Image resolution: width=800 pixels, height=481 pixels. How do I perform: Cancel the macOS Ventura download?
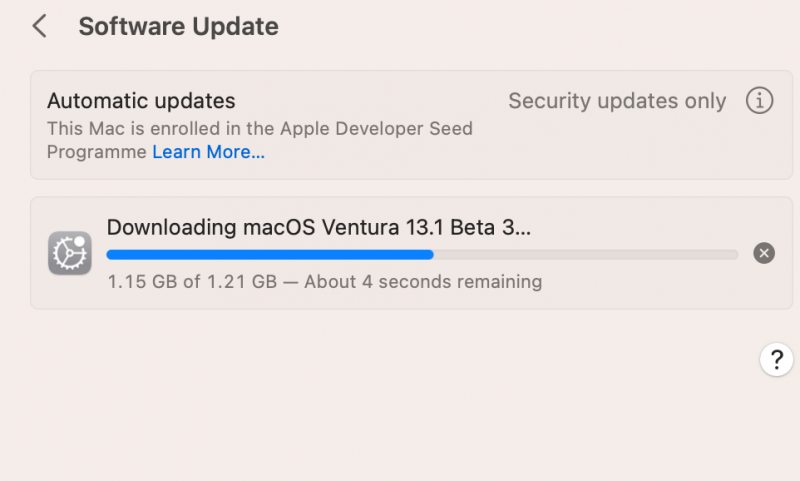coord(764,253)
